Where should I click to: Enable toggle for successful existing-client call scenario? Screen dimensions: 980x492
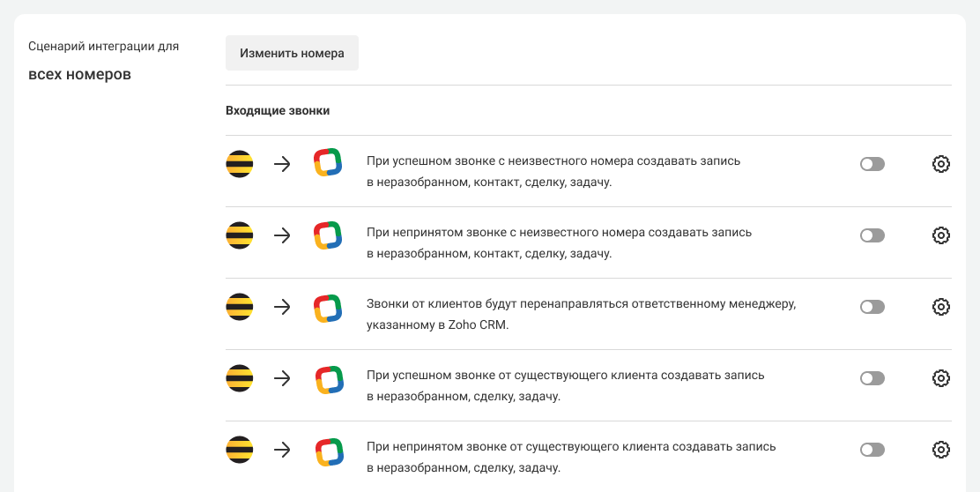(872, 378)
